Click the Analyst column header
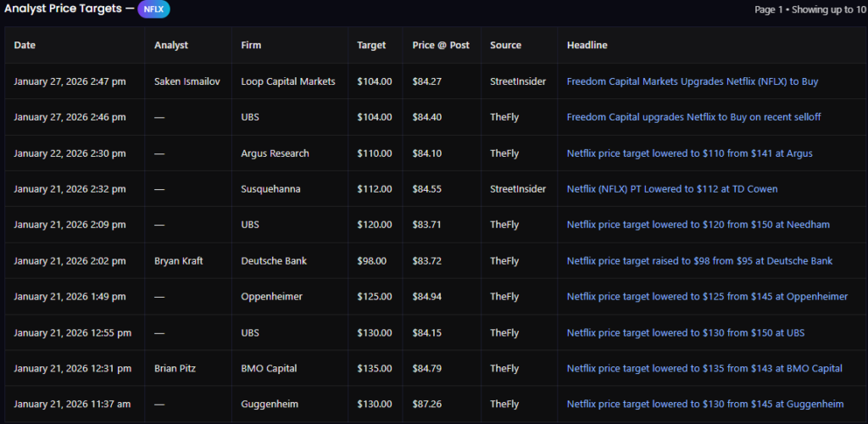This screenshot has width=868, height=424. 171,45
